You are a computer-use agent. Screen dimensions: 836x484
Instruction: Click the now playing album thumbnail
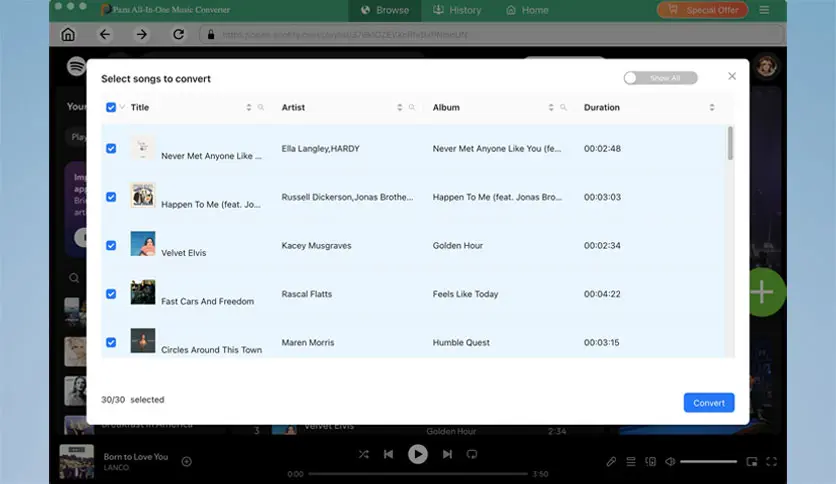76,462
